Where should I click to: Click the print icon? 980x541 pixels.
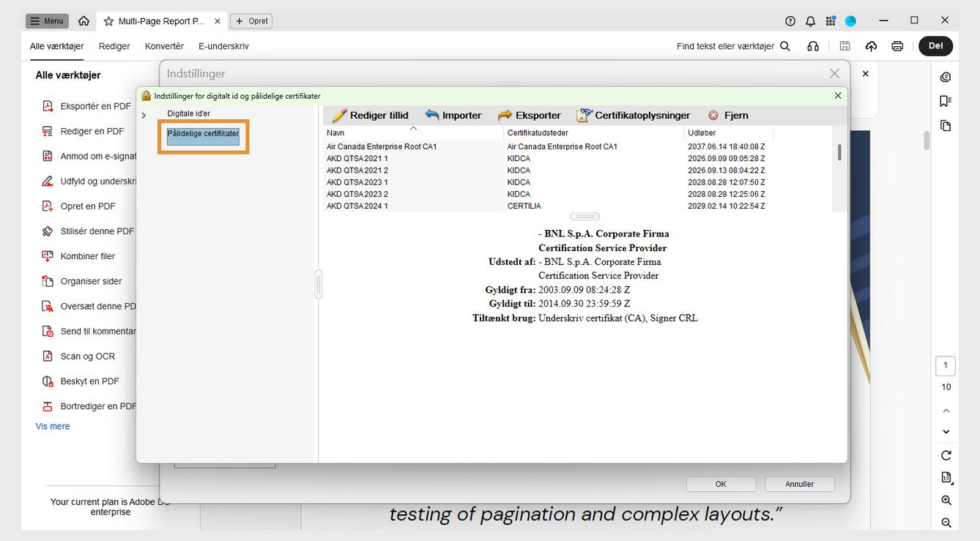[x=897, y=46]
